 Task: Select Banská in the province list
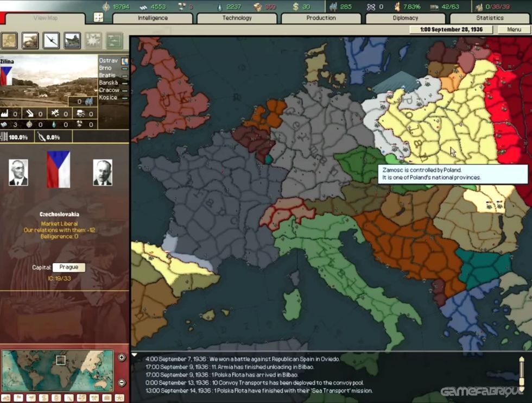coord(108,83)
